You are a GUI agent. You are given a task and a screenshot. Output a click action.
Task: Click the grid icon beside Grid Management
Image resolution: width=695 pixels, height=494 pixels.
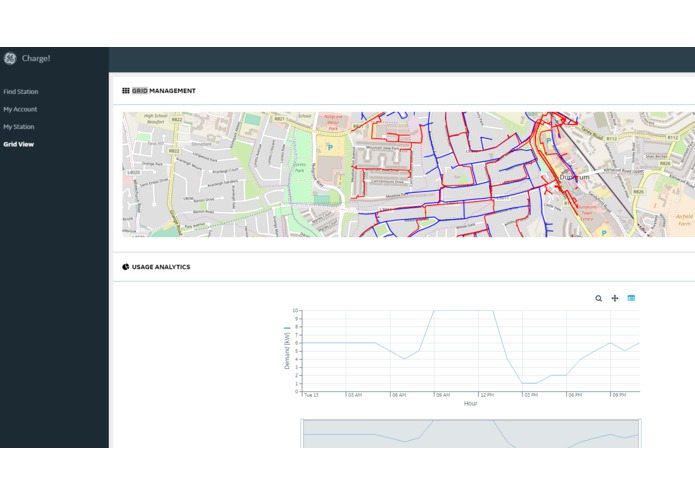click(126, 91)
